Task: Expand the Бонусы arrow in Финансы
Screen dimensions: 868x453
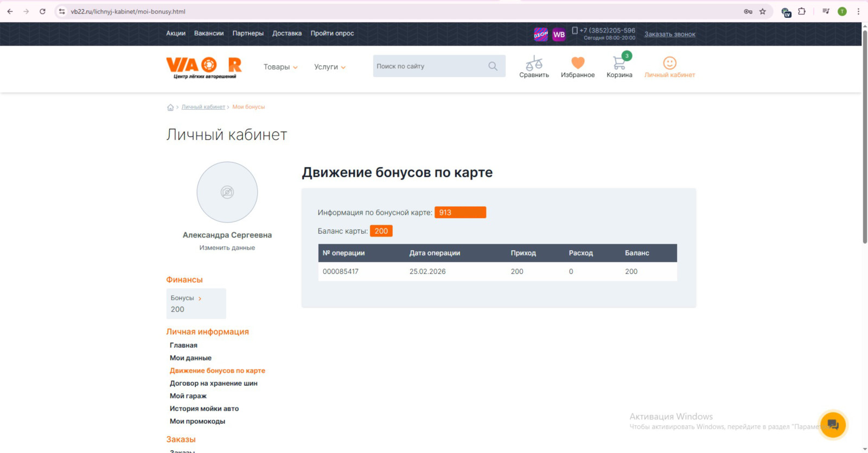Action: [x=200, y=298]
